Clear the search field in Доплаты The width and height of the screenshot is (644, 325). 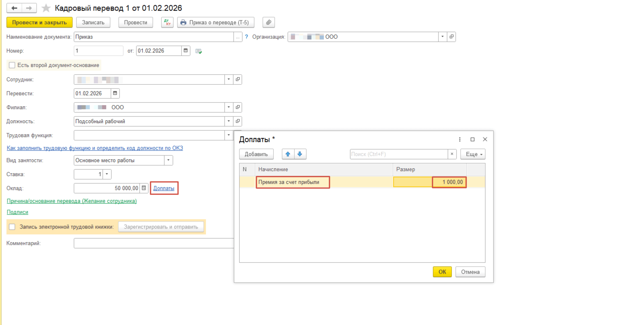point(452,154)
